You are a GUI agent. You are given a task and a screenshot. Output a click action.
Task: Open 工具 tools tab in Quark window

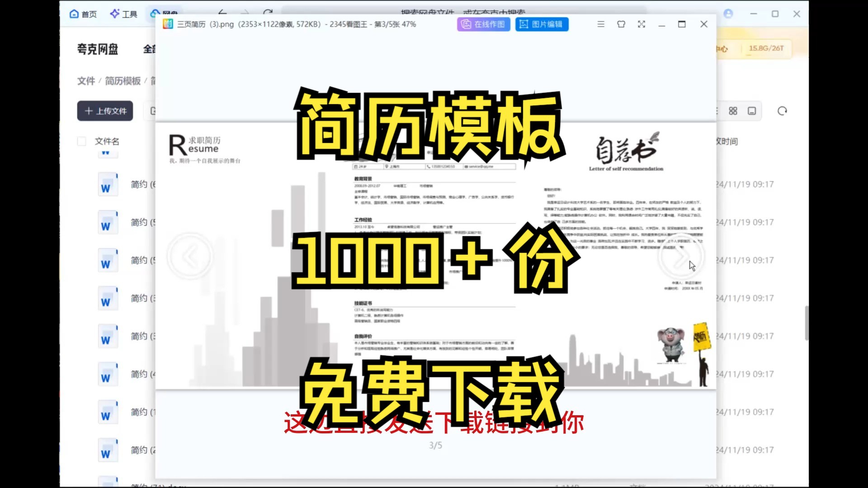tap(123, 14)
